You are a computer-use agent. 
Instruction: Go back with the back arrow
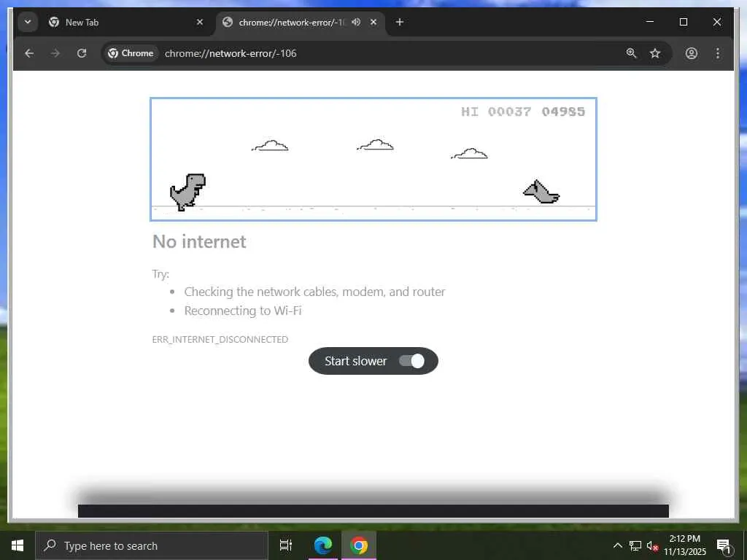coord(29,53)
